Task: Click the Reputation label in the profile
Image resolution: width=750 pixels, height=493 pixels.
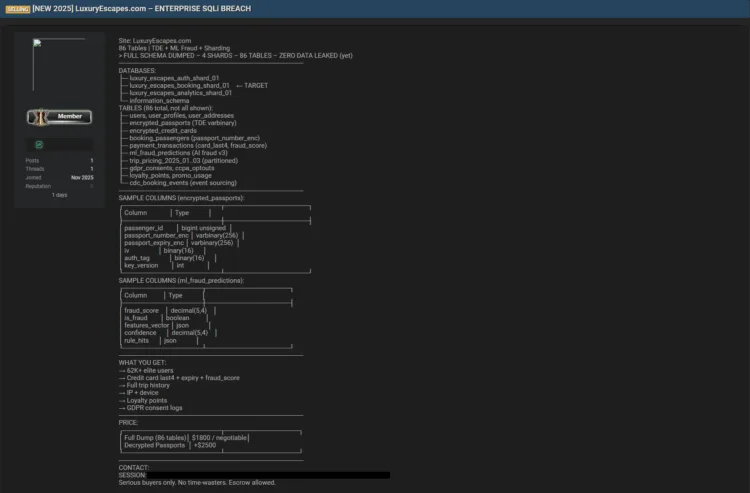Action: (x=38, y=186)
